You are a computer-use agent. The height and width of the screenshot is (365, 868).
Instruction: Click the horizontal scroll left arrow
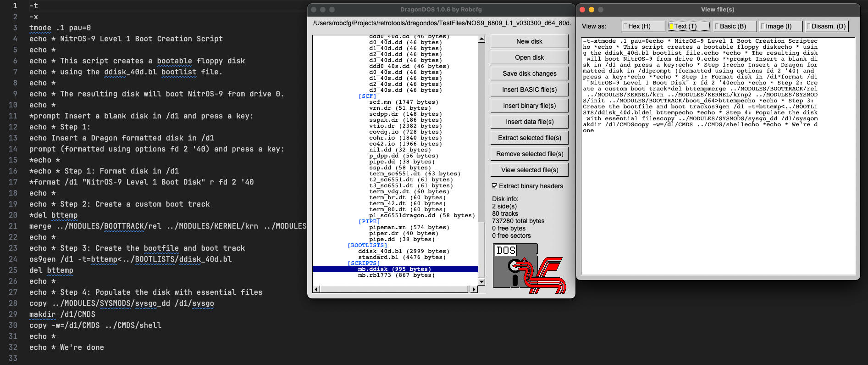click(316, 289)
